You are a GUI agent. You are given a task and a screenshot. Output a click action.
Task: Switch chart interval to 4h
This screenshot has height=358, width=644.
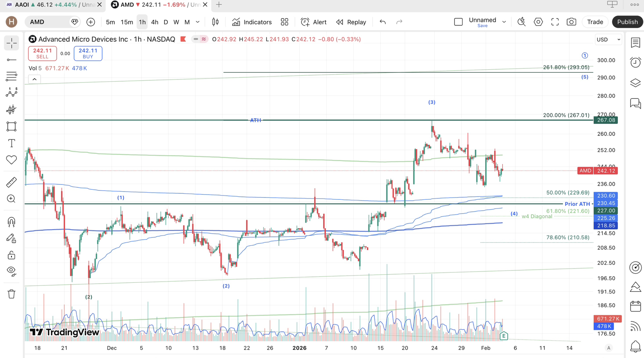[x=155, y=22]
